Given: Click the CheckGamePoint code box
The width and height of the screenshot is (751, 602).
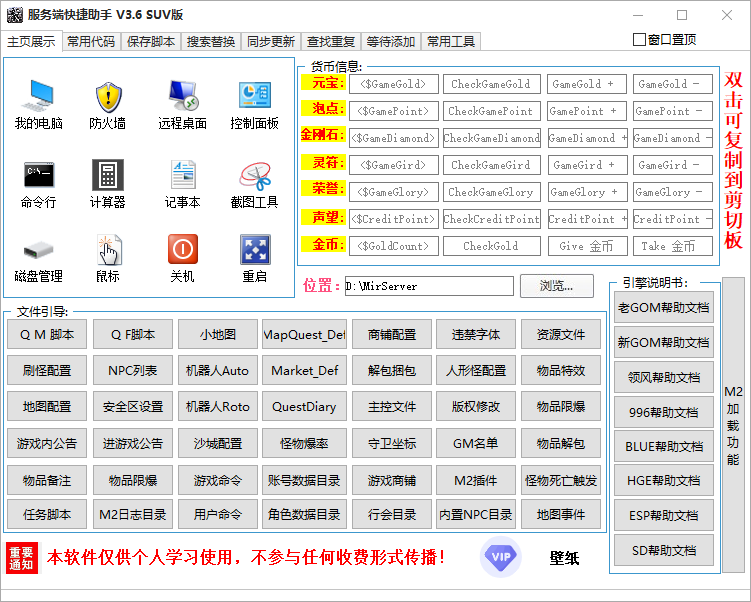Looking at the screenshot, I should (x=492, y=111).
